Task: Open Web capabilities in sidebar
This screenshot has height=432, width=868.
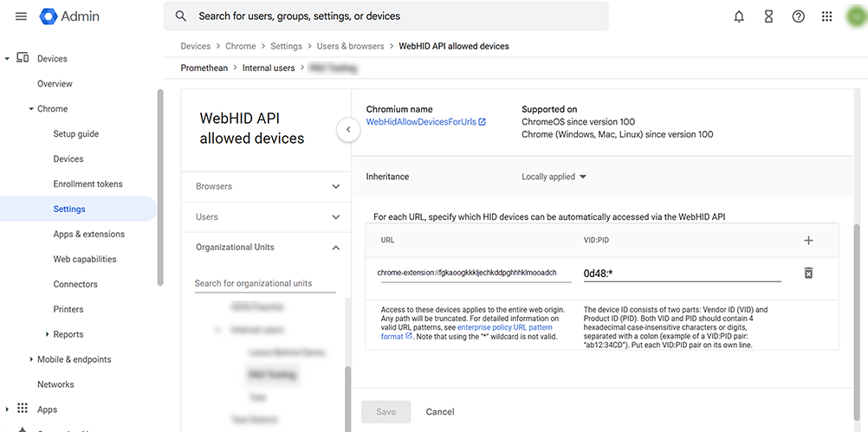Action: click(x=85, y=259)
